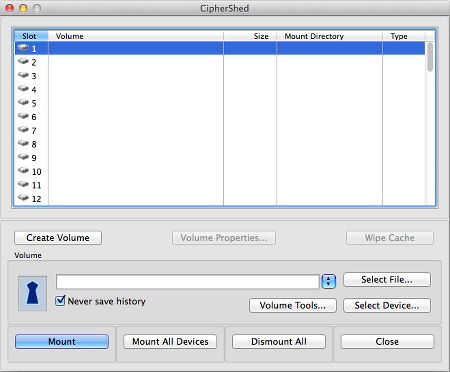Uncheck Never save history checkbox
The image size is (450, 372).
coord(60,301)
